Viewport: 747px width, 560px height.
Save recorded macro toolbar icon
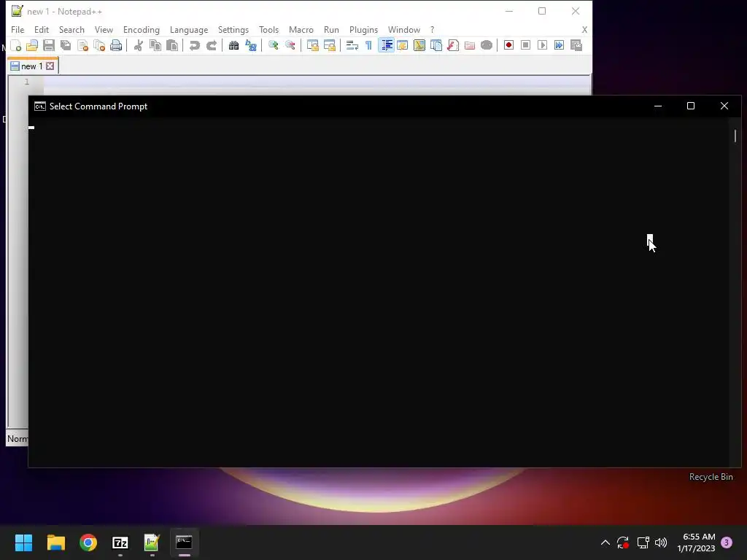click(576, 45)
